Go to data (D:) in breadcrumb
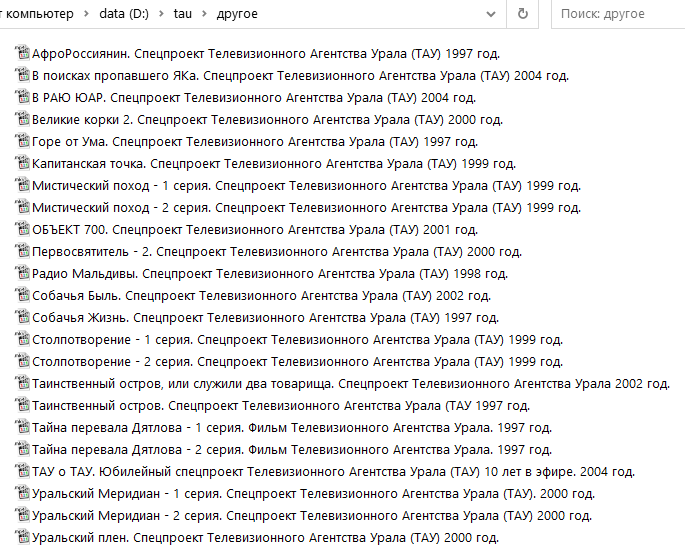685x554 pixels. (x=124, y=14)
